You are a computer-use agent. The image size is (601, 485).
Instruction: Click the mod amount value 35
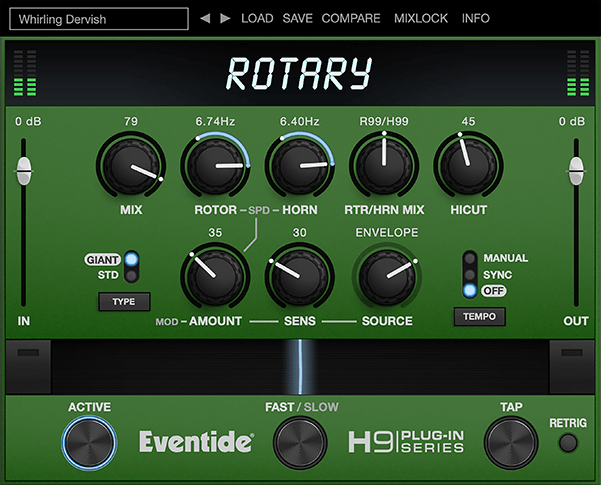[215, 233]
